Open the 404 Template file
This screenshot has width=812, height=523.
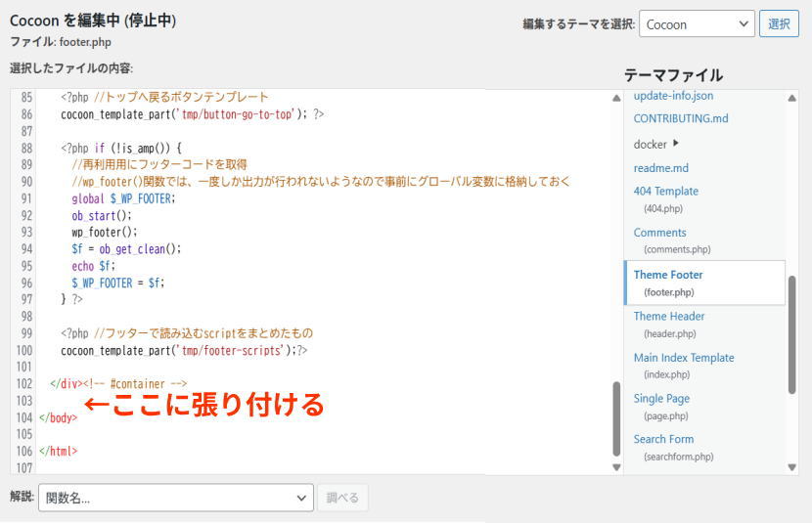tap(666, 192)
